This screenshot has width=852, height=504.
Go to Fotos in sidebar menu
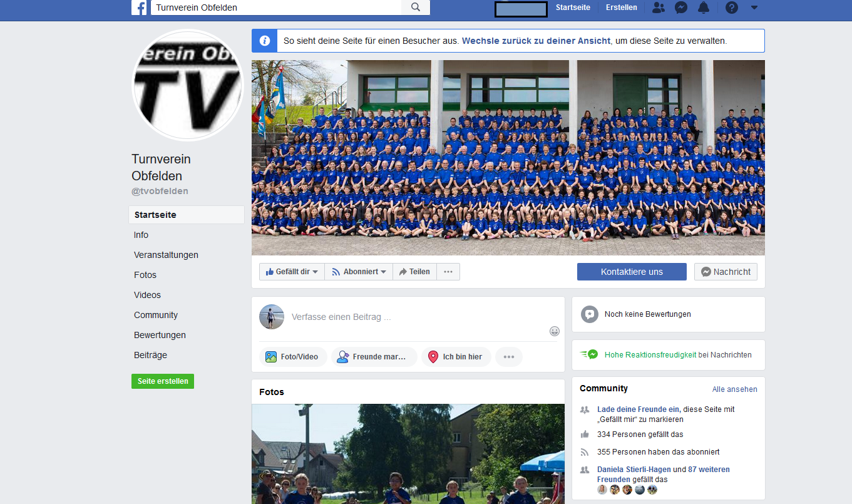pyautogui.click(x=145, y=275)
